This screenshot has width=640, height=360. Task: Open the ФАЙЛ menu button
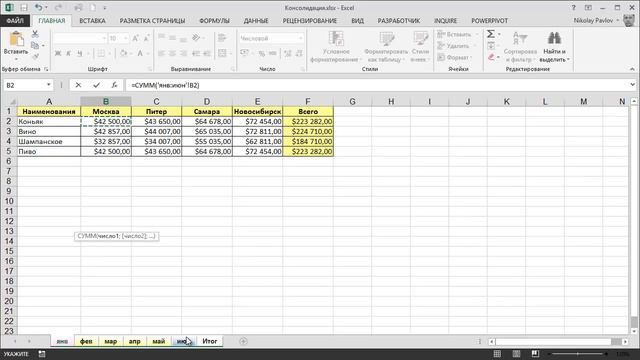click(x=15, y=20)
